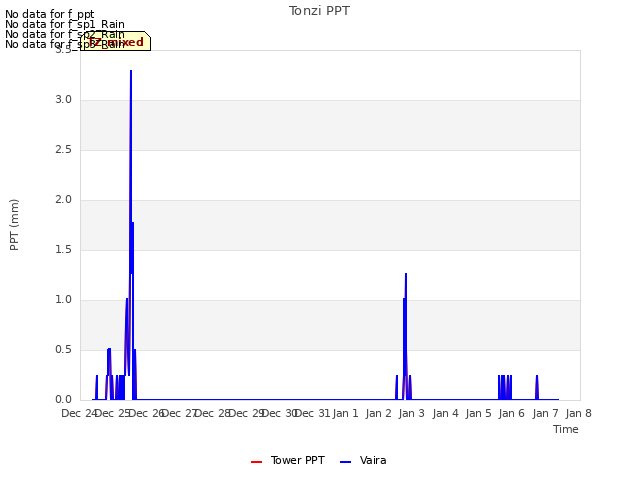Viewport: 640px width, 480px height.
Task: Click the Jan 1 x-axis tick label
Action: 345,413
